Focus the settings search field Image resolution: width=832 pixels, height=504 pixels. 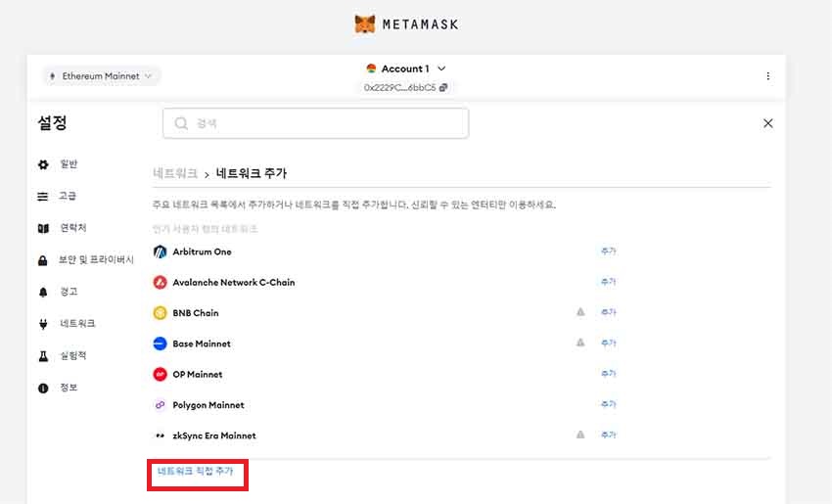click(316, 123)
